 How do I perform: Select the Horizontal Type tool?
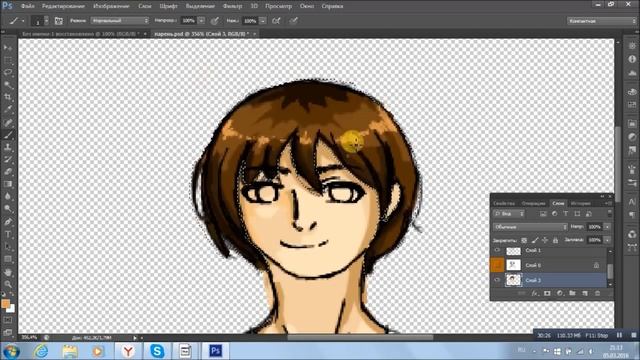click(8, 234)
